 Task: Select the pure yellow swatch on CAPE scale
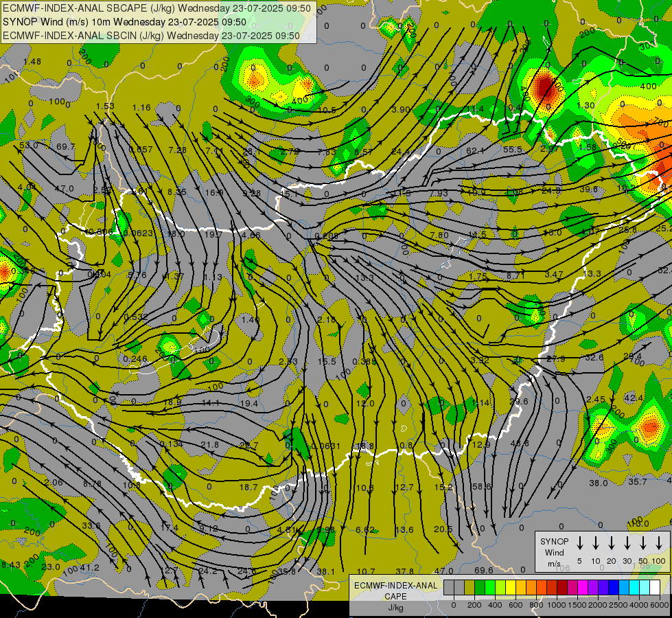tap(511, 588)
